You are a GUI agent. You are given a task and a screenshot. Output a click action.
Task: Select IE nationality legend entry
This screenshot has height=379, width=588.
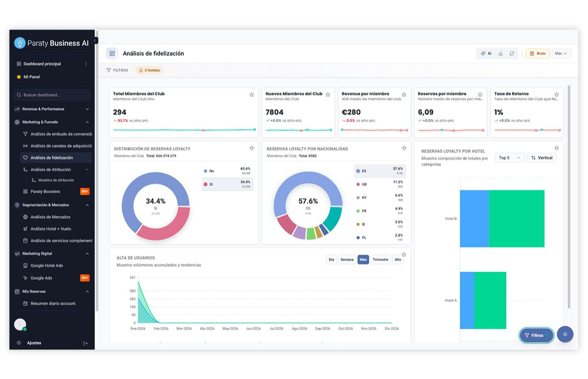(379, 224)
